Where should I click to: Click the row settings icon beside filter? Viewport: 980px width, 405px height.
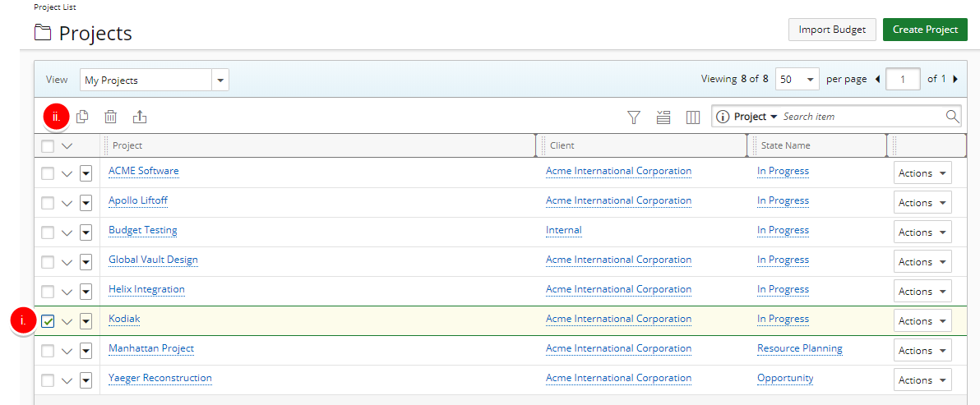(663, 117)
